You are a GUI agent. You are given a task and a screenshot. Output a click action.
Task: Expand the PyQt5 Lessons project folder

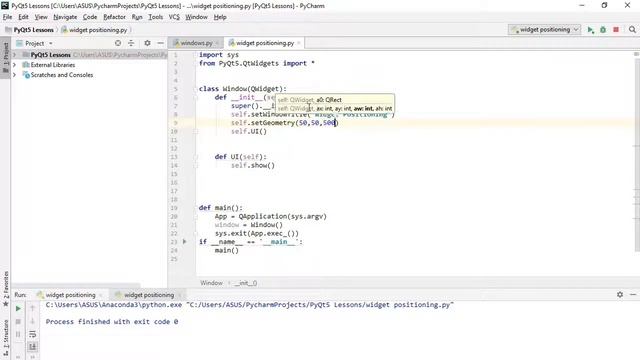point(15,55)
